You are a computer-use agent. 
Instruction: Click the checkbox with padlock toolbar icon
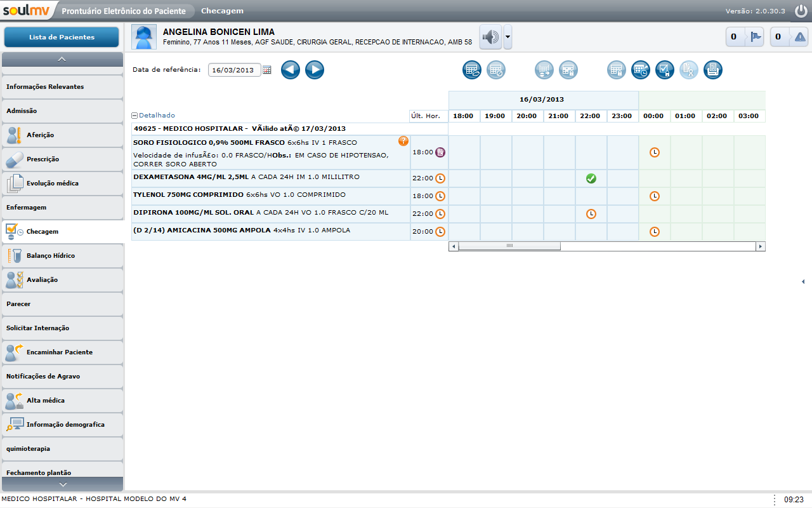[x=665, y=70]
